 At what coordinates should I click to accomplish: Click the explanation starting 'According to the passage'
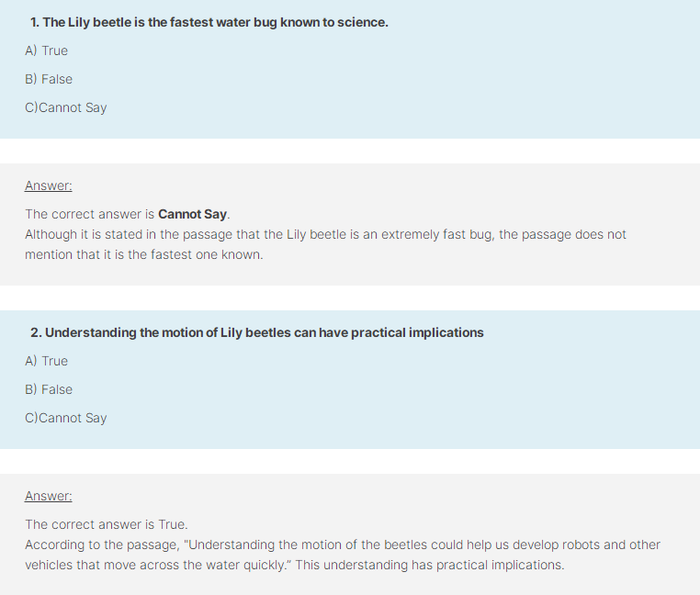pos(343,555)
